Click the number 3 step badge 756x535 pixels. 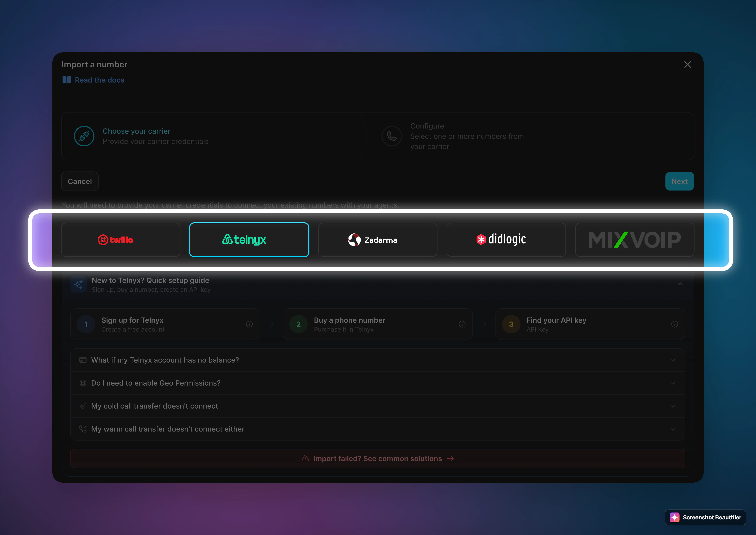511,324
